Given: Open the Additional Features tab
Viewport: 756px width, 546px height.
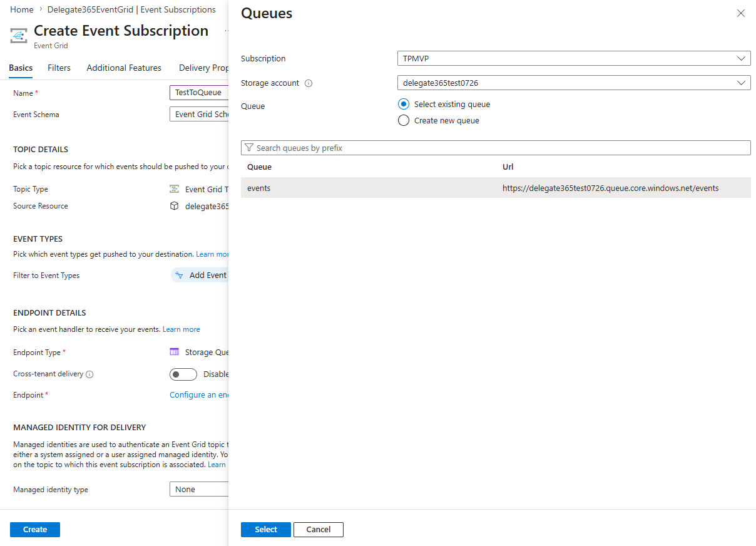Looking at the screenshot, I should (x=124, y=68).
